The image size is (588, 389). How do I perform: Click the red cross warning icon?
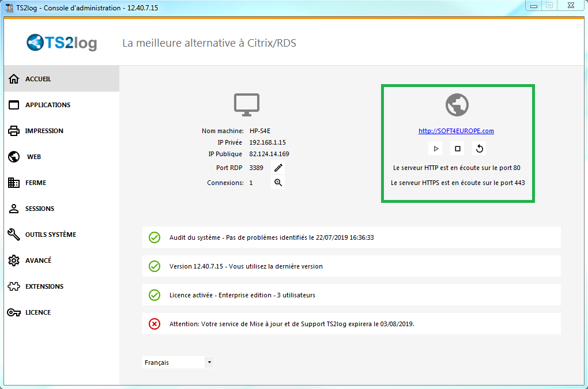154,324
